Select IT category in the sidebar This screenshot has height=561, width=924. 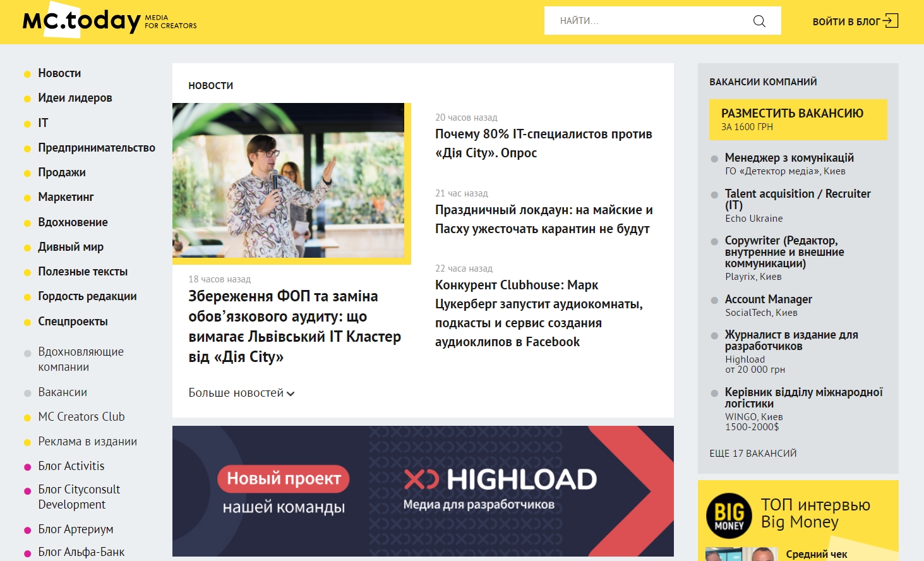tap(43, 123)
